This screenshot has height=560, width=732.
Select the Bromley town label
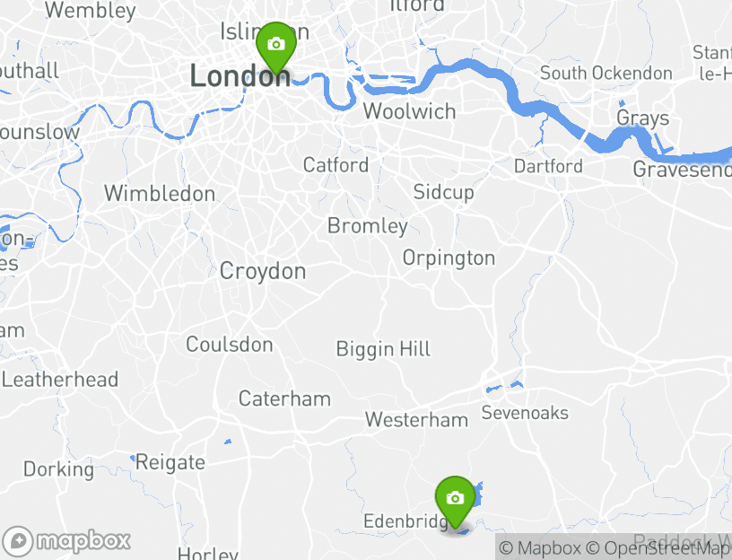368,226
